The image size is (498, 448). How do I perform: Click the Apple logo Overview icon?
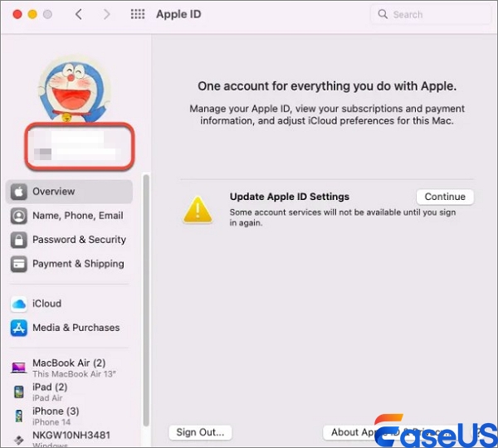[19, 192]
